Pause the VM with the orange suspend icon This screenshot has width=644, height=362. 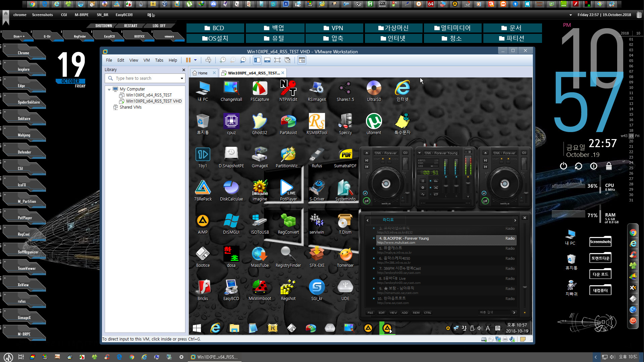pos(188,60)
